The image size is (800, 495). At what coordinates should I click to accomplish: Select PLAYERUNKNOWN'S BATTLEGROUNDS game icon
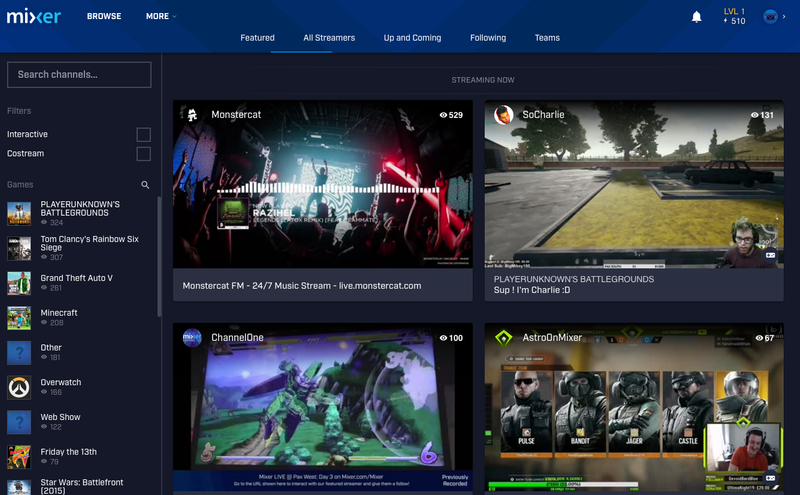pos(19,213)
